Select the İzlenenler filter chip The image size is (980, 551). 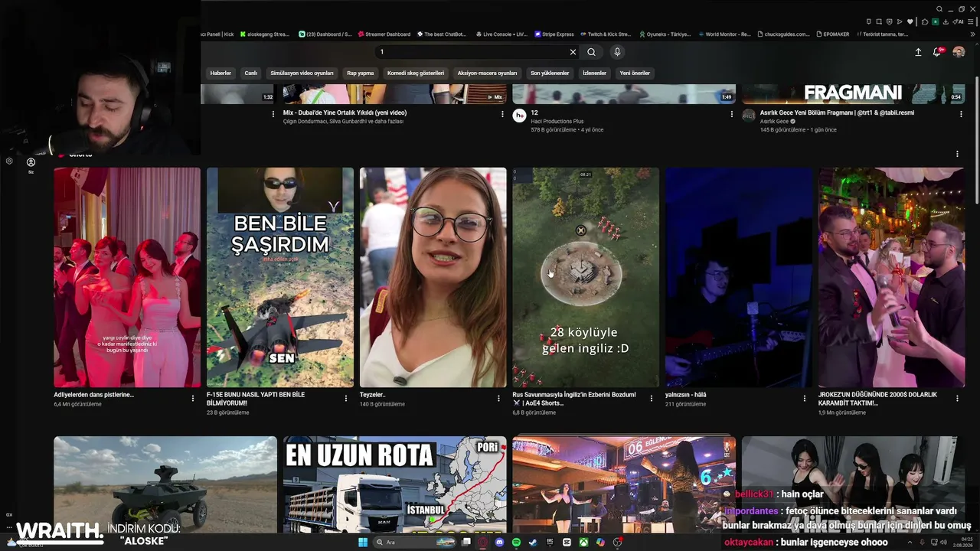tap(594, 73)
